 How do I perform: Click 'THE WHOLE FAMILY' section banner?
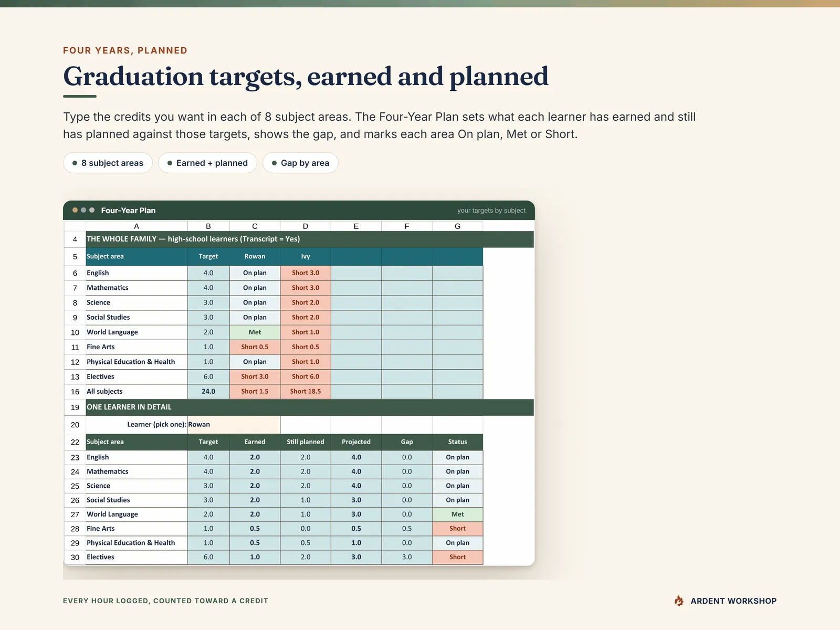point(310,239)
